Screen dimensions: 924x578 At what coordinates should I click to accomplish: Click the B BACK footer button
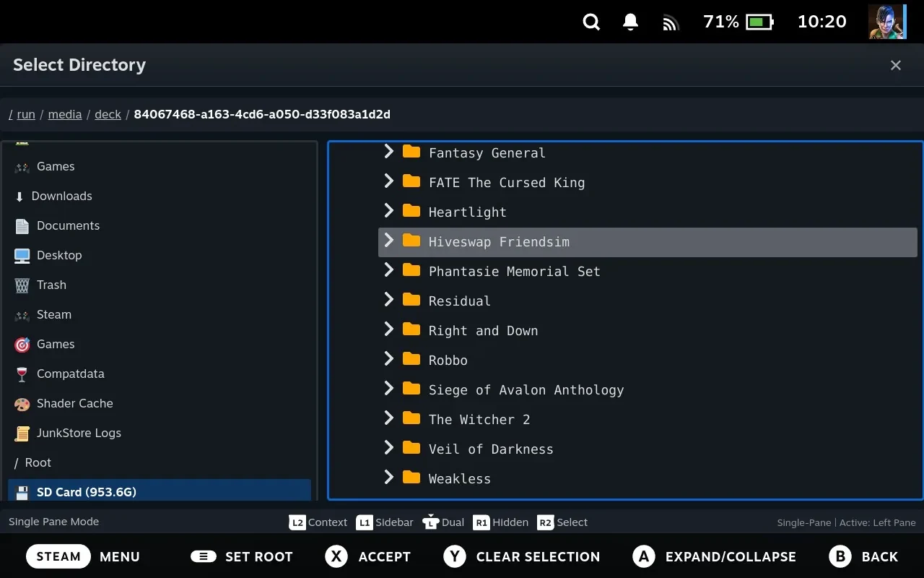(863, 556)
